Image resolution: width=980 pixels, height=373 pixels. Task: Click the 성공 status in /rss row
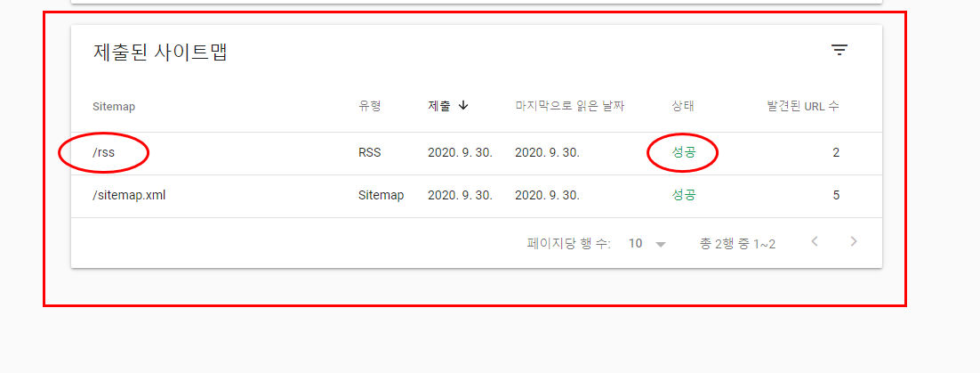(x=683, y=153)
